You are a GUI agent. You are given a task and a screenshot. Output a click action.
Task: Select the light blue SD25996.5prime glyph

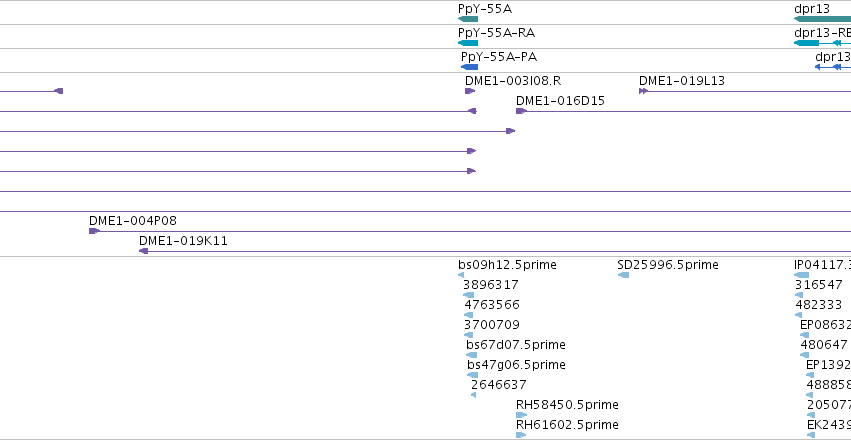[623, 275]
